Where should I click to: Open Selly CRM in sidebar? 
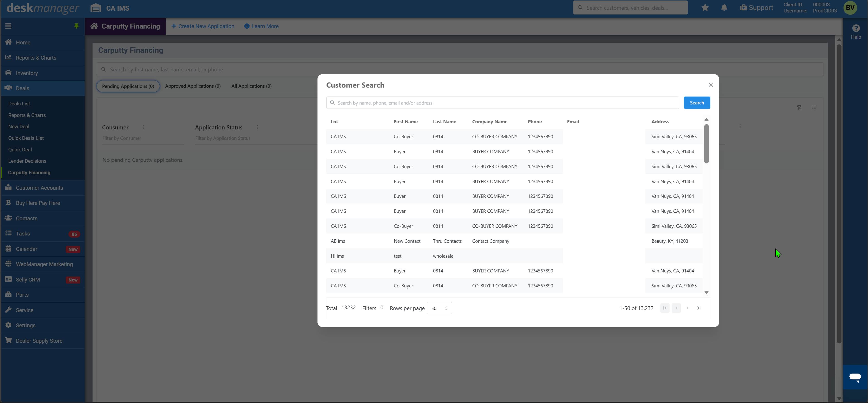[x=43, y=280]
